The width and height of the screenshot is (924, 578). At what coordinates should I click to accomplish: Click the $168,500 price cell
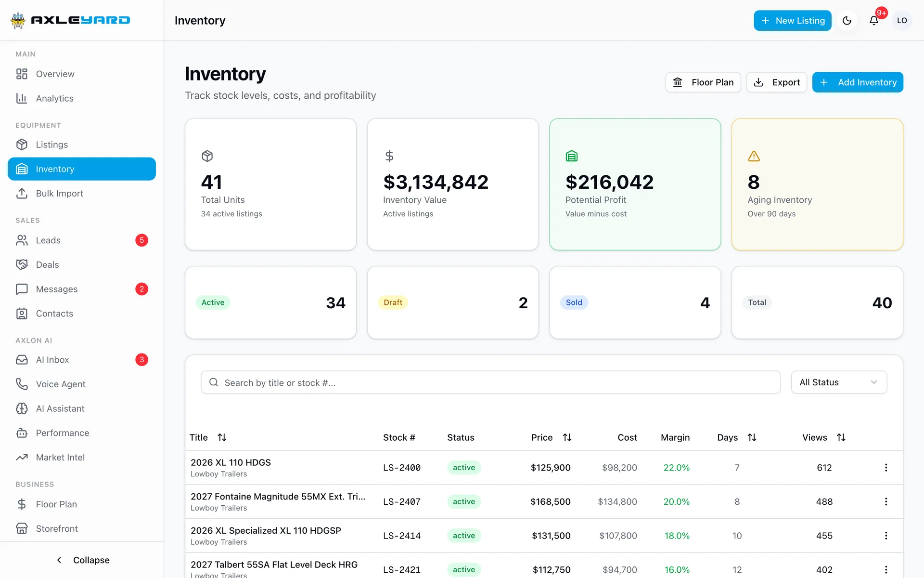coord(551,501)
